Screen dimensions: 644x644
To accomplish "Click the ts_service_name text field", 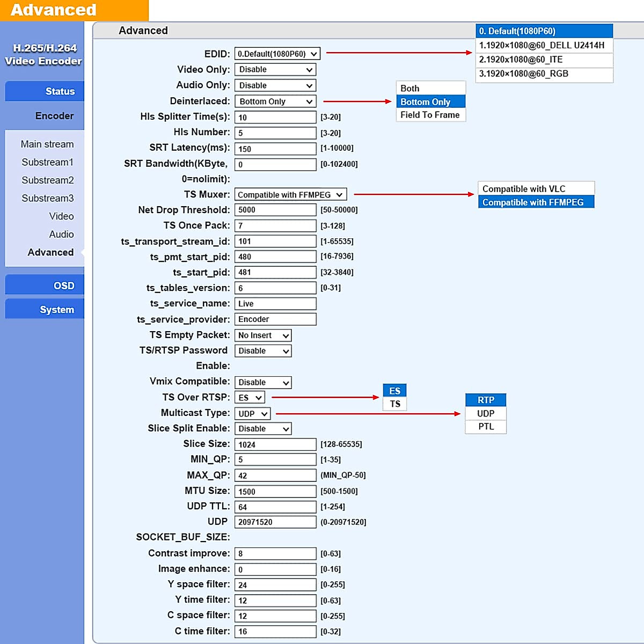I will tap(275, 304).
